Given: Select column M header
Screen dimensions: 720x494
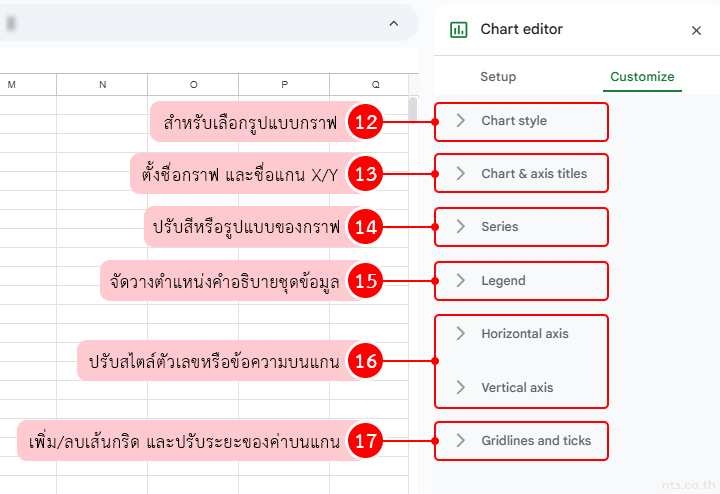Looking at the screenshot, I should (x=12, y=85).
